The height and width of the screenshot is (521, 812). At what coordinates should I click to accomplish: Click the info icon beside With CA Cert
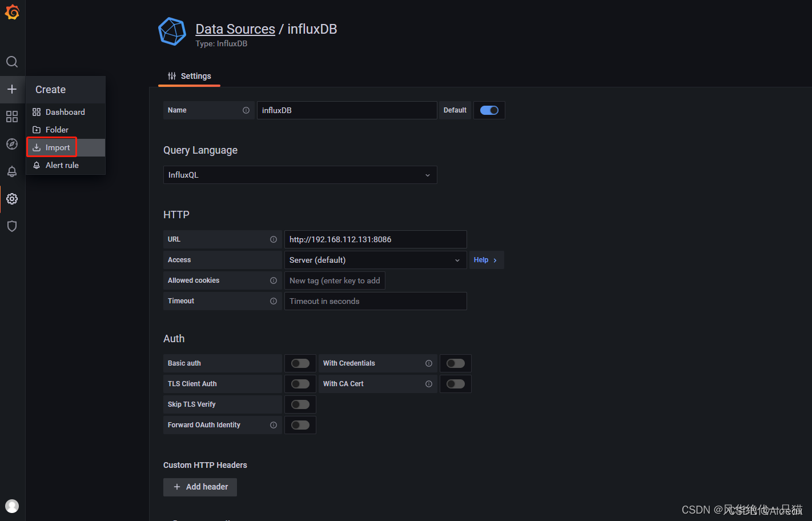tap(429, 384)
